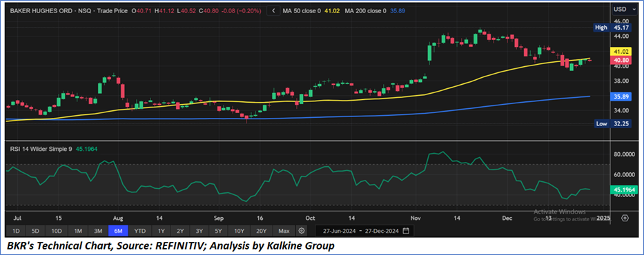Select the active 6M time range
This screenshot has height=255, width=644.
click(x=118, y=231)
